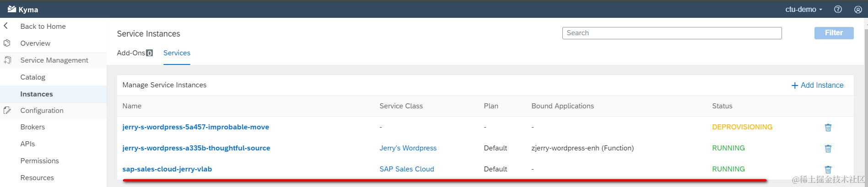This screenshot has height=187, width=868.
Task: Open the ctu-demo namespace dropdown
Action: (x=803, y=9)
